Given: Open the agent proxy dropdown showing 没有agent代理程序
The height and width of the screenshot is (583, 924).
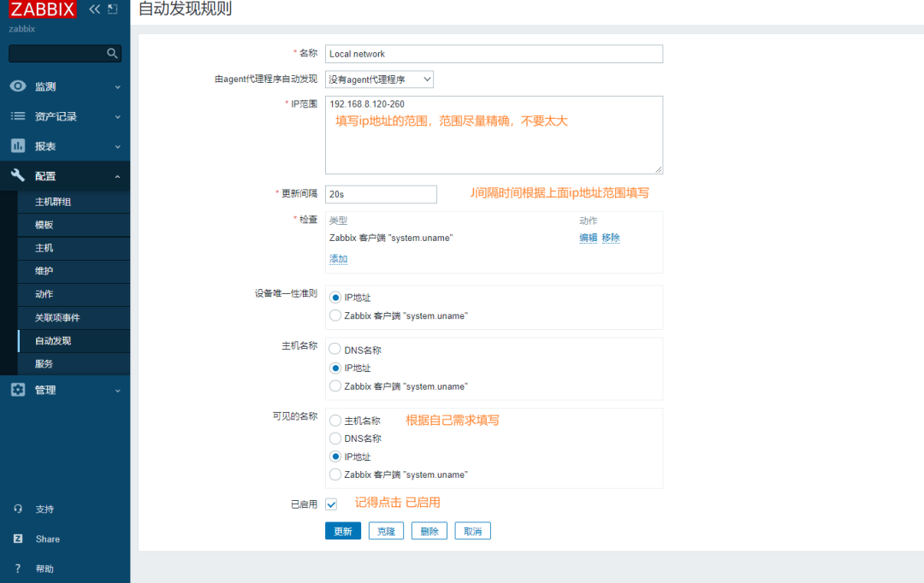Looking at the screenshot, I should tap(379, 79).
